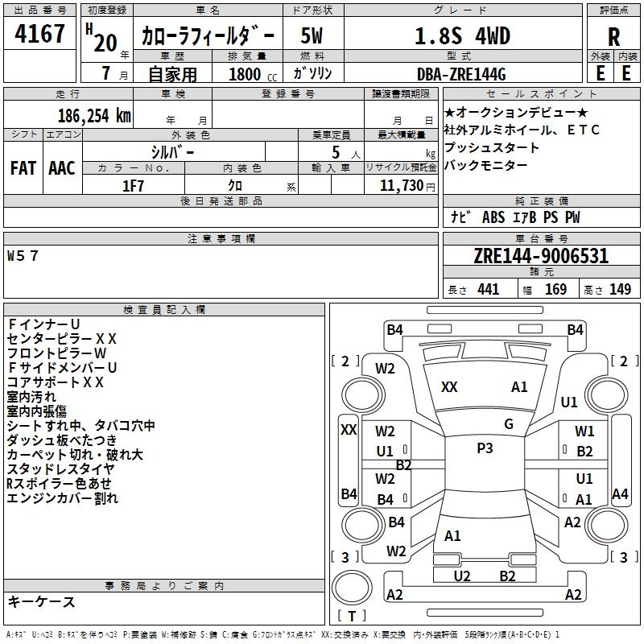
Task: Select the interior color クロ
Action: [x=235, y=186]
